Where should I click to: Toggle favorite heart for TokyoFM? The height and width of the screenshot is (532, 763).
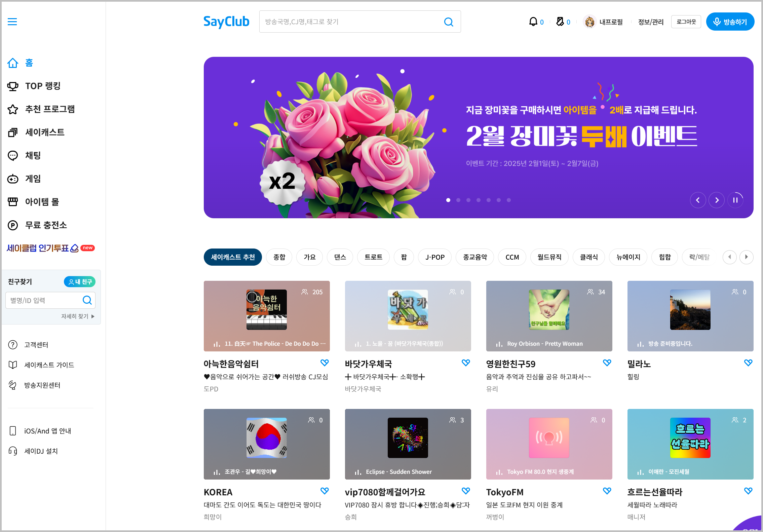(607, 491)
